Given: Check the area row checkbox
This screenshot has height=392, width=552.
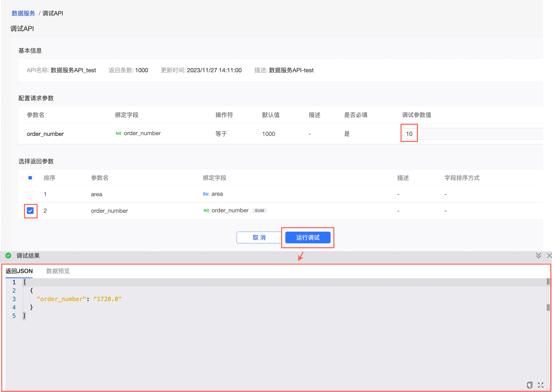Looking at the screenshot, I should pos(30,194).
